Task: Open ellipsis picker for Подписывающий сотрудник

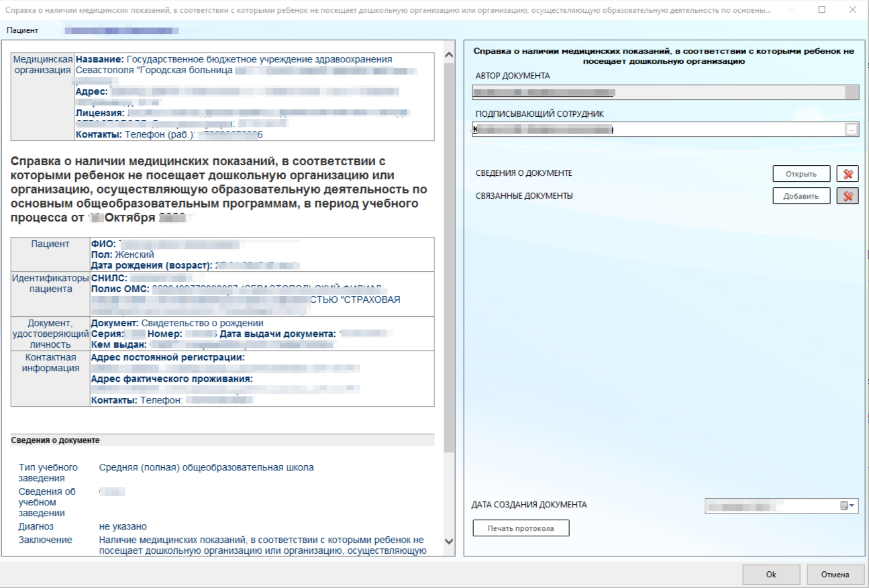Action: 852,130
